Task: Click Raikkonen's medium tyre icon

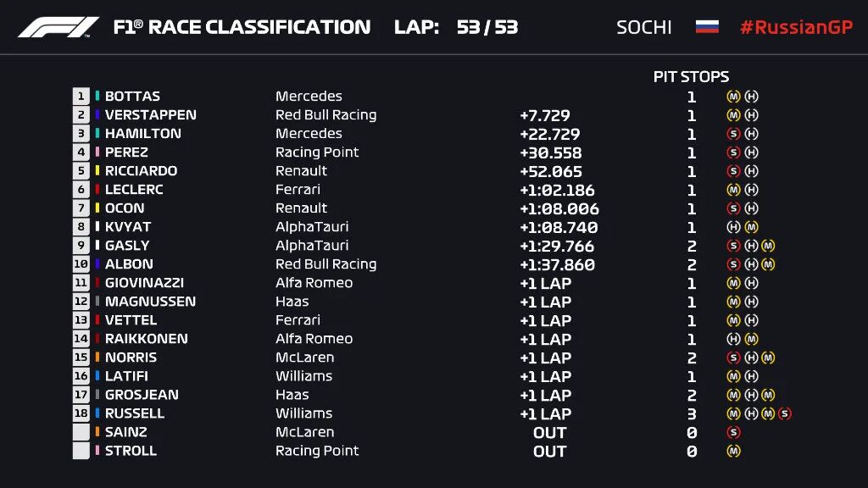Action: tap(751, 339)
